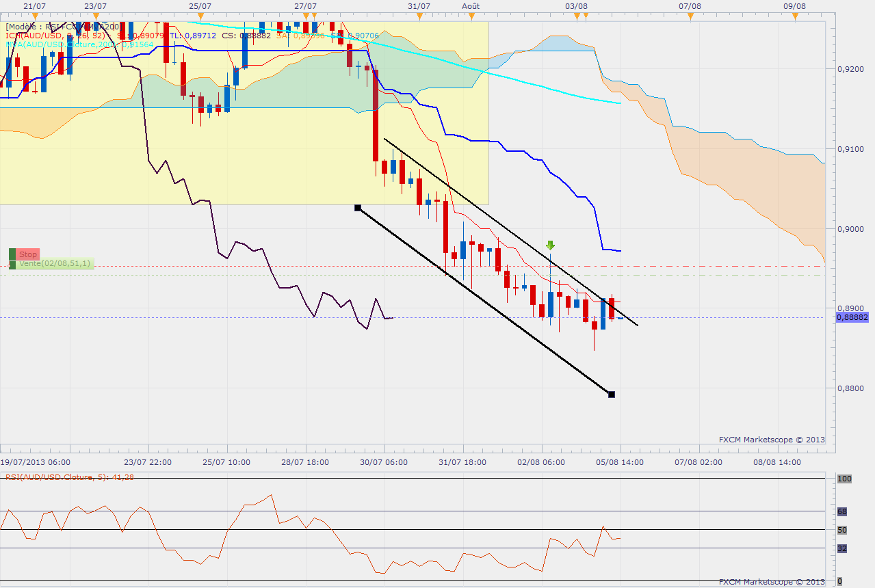Click the orange marker under 09/08

point(794,15)
